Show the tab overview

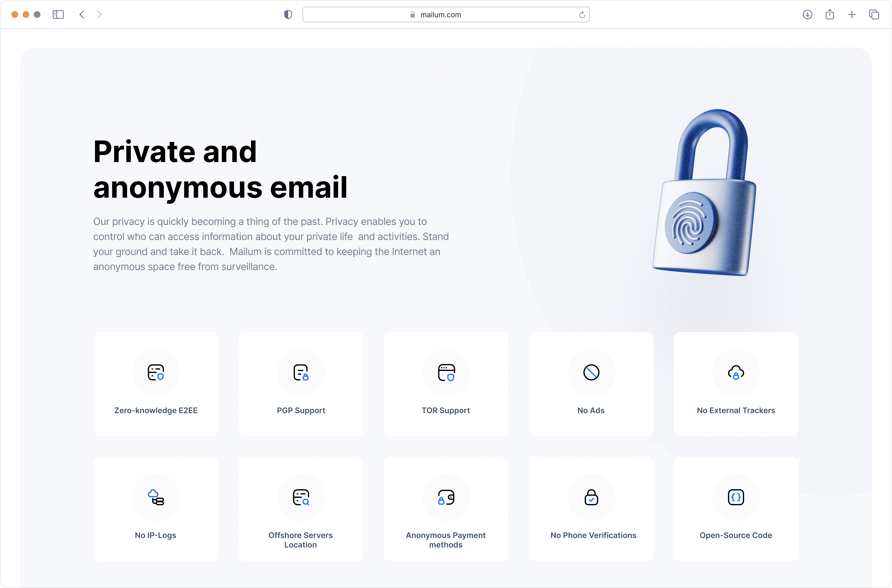coord(874,15)
